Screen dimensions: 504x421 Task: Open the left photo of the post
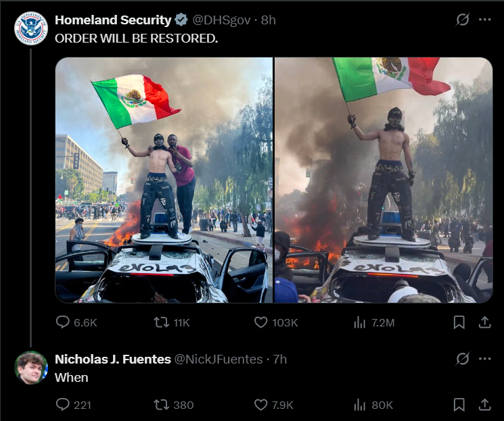click(164, 180)
